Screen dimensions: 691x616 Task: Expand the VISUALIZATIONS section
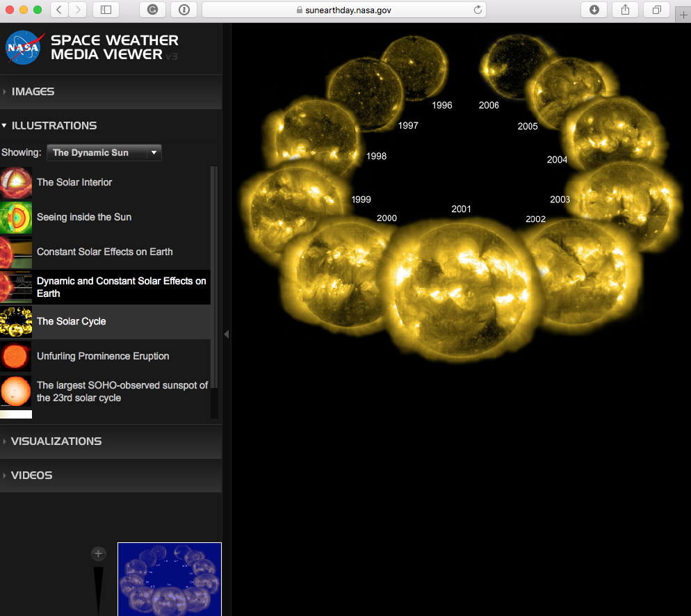coord(56,441)
